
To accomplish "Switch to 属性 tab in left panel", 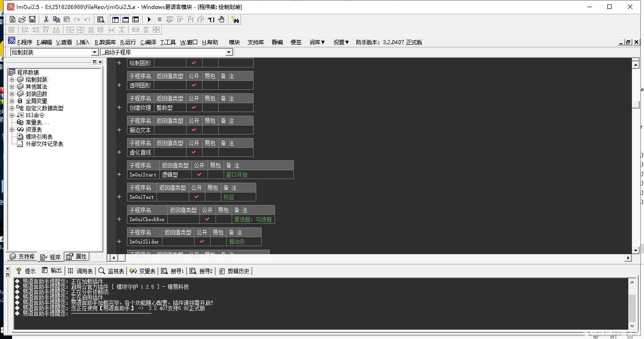I will [77, 257].
